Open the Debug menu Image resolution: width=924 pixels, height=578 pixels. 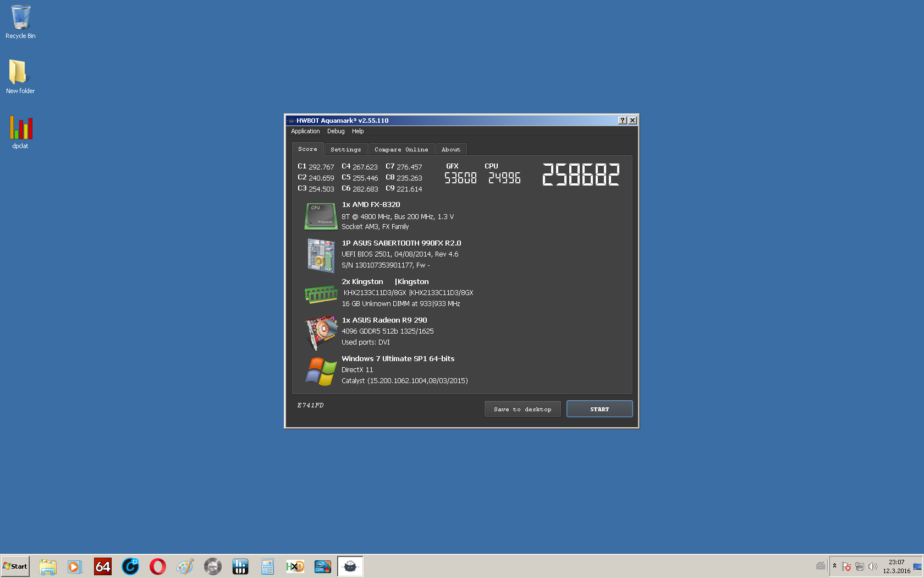coord(335,131)
